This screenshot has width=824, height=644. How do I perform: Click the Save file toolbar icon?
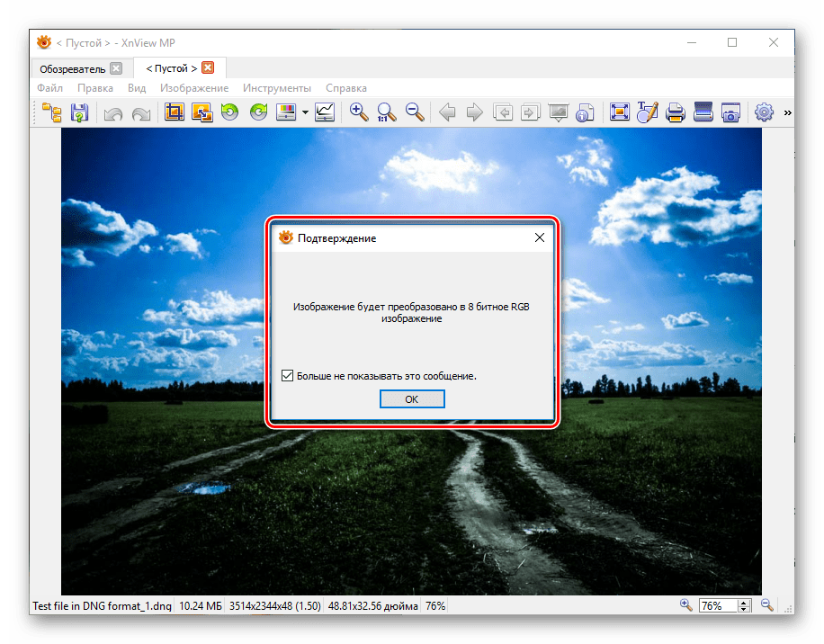79,112
